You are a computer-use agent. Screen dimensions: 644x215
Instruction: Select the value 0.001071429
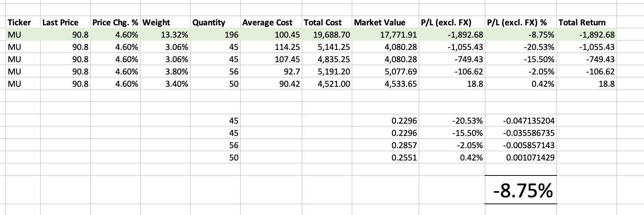point(521,158)
